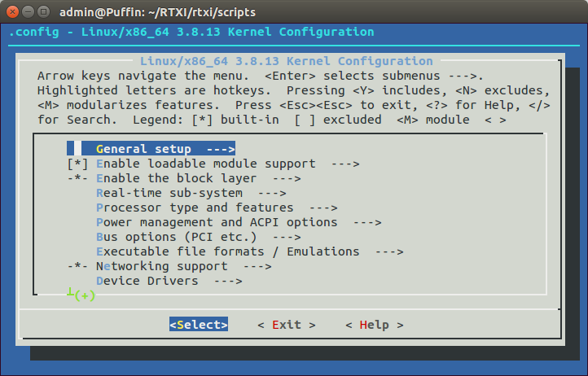Click the Help button
588x376 pixels.
(x=374, y=325)
